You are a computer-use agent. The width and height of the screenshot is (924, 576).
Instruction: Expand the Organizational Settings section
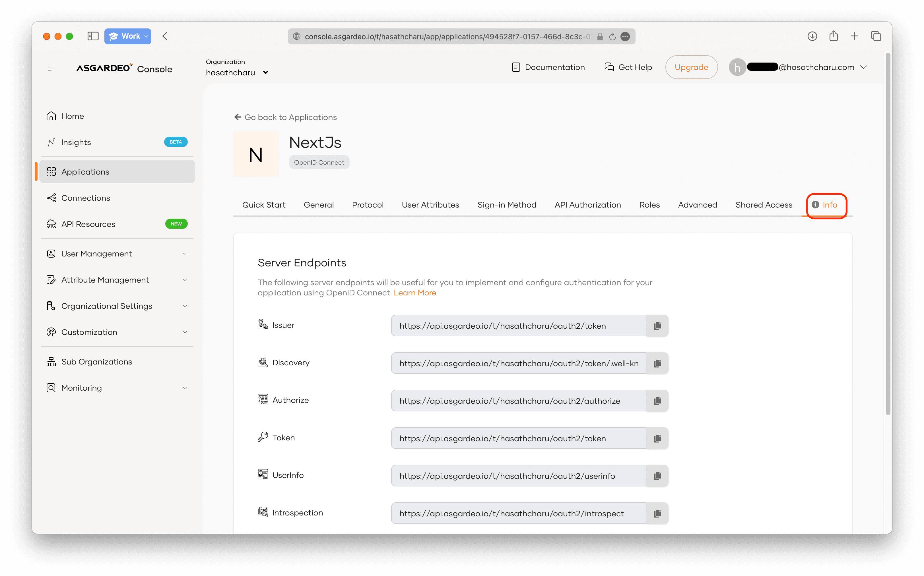117,306
